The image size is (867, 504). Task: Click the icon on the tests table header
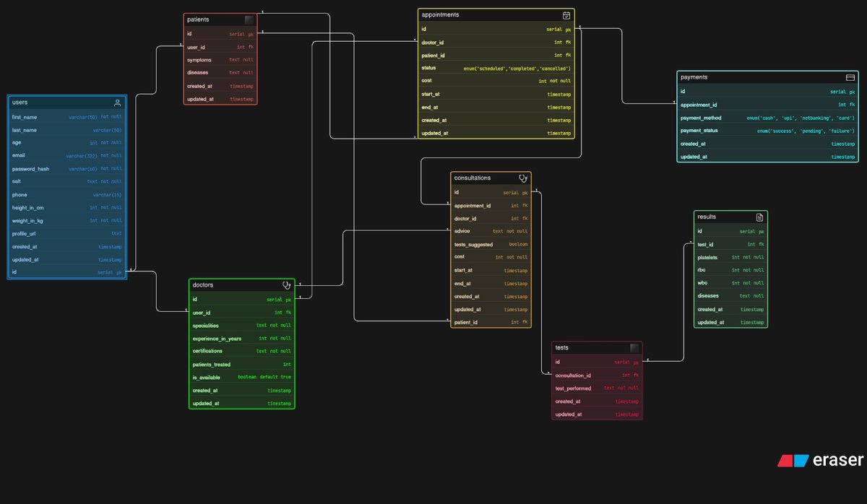coord(634,347)
